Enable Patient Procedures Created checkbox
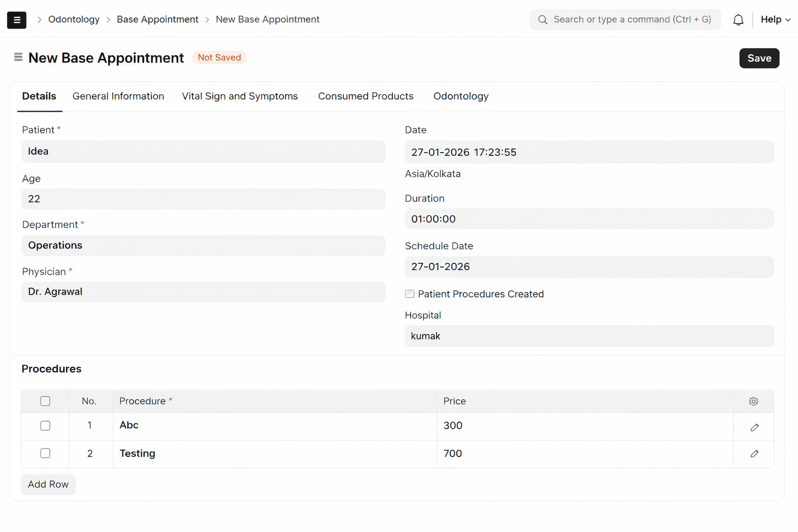Image resolution: width=798 pixels, height=532 pixels. pos(409,294)
